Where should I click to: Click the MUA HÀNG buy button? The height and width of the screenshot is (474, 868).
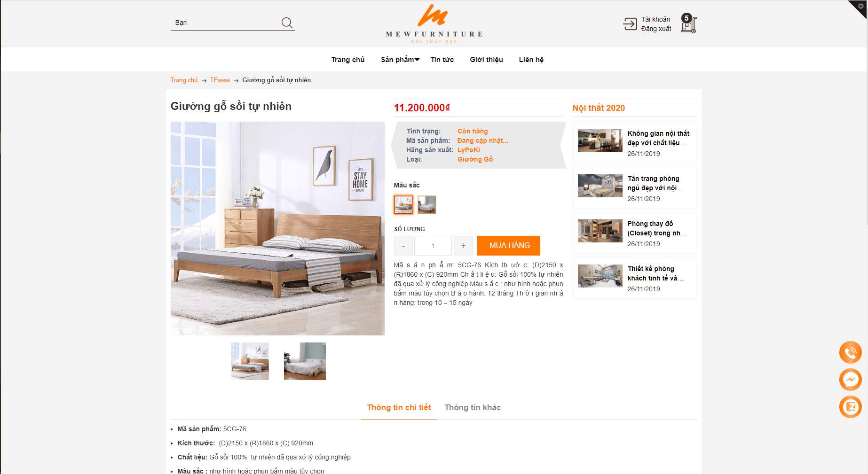pos(509,246)
